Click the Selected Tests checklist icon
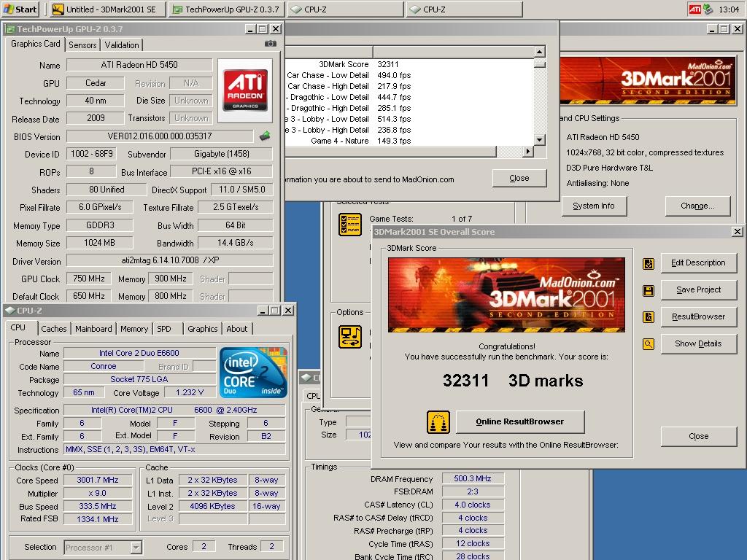 [350, 225]
